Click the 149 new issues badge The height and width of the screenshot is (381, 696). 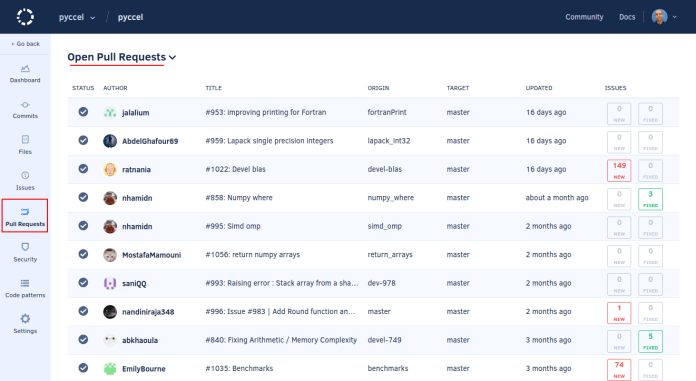point(619,171)
